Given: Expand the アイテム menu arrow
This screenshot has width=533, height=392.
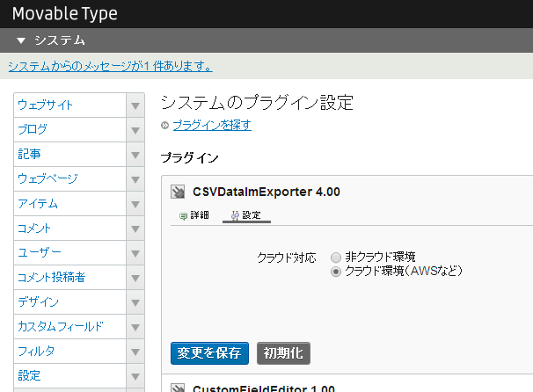Looking at the screenshot, I should 135,204.
